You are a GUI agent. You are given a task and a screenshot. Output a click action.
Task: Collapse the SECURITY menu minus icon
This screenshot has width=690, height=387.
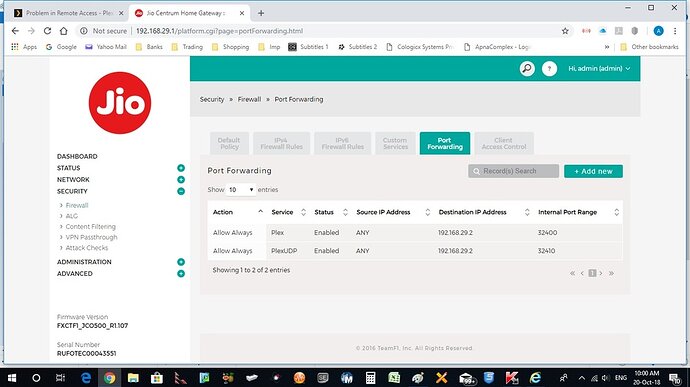point(181,191)
